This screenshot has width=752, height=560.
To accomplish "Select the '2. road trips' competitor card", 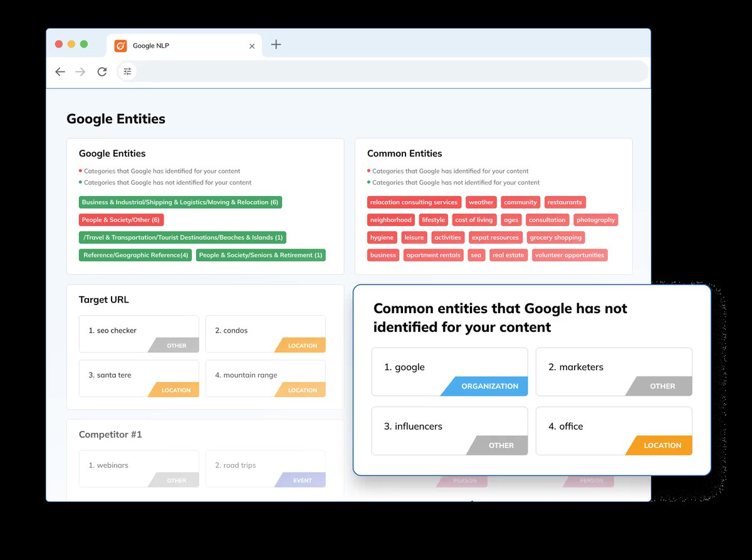I will pos(266,469).
